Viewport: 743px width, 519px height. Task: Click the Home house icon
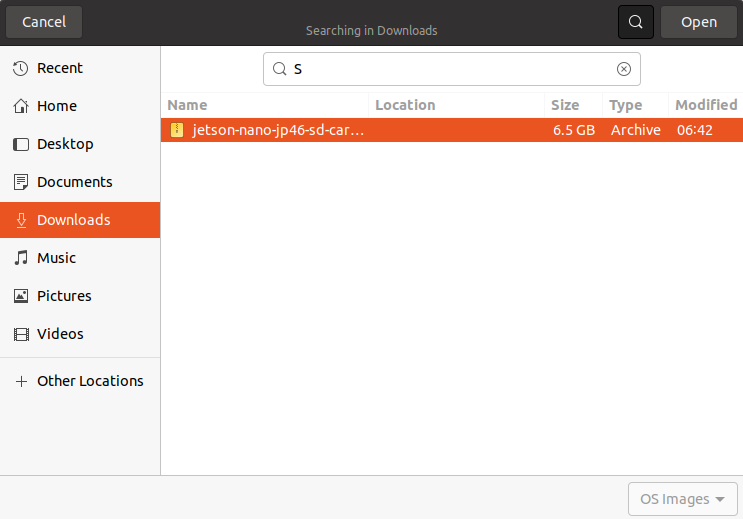[20, 106]
